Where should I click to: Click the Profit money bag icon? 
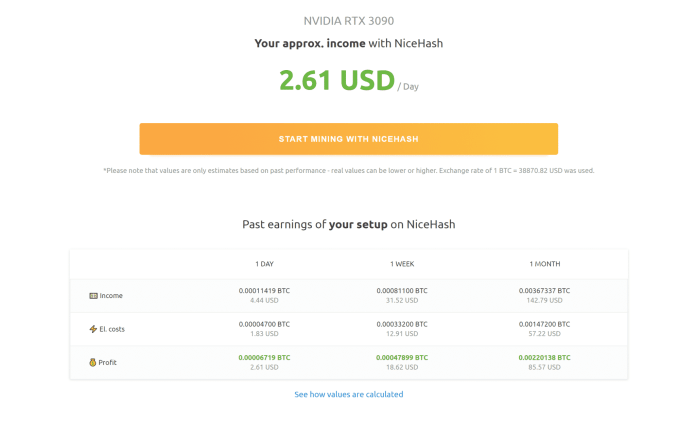pyautogui.click(x=93, y=362)
